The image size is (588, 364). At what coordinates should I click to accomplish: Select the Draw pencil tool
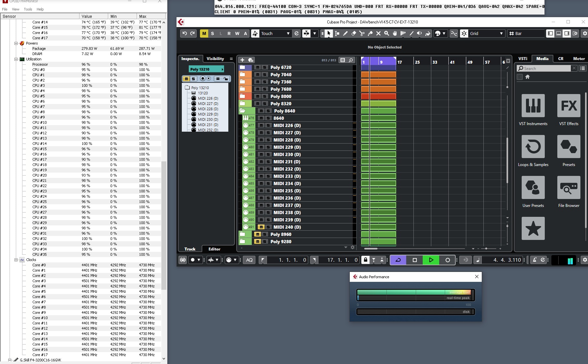click(x=345, y=33)
